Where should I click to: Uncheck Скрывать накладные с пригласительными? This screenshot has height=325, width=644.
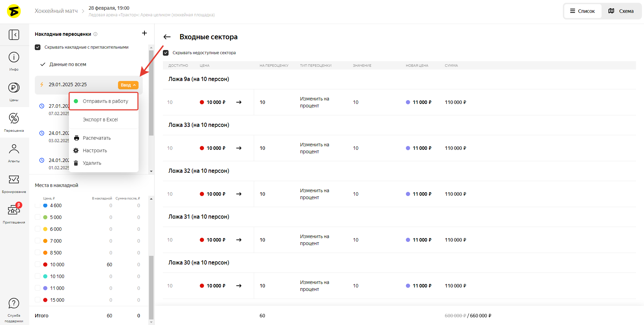pos(38,47)
